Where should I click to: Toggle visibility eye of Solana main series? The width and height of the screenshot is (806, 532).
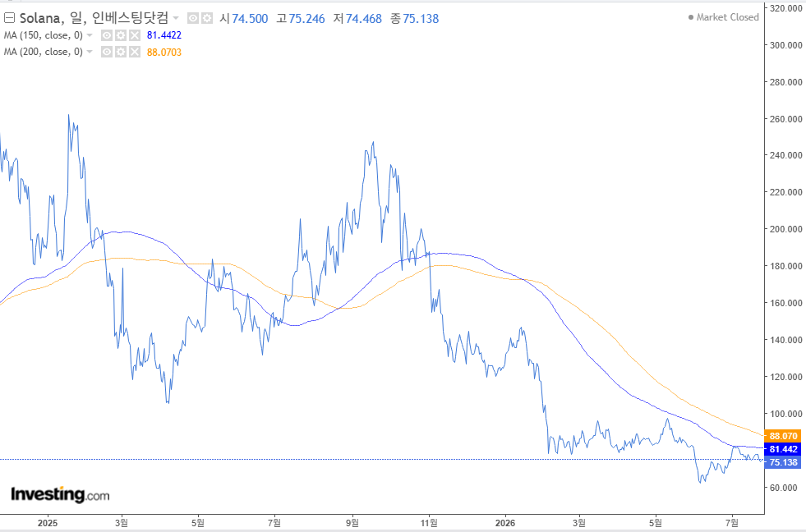(x=193, y=19)
